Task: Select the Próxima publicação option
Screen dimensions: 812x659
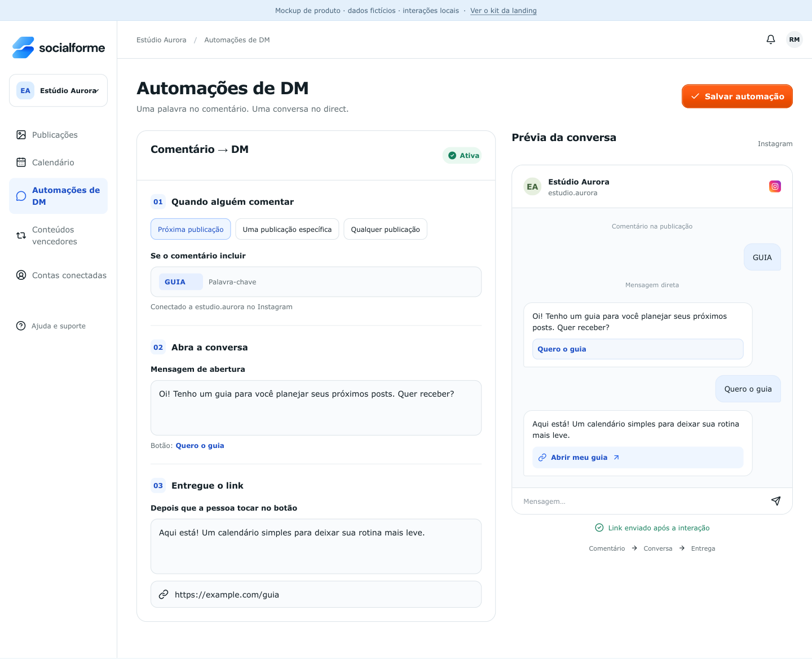Action: (x=191, y=229)
